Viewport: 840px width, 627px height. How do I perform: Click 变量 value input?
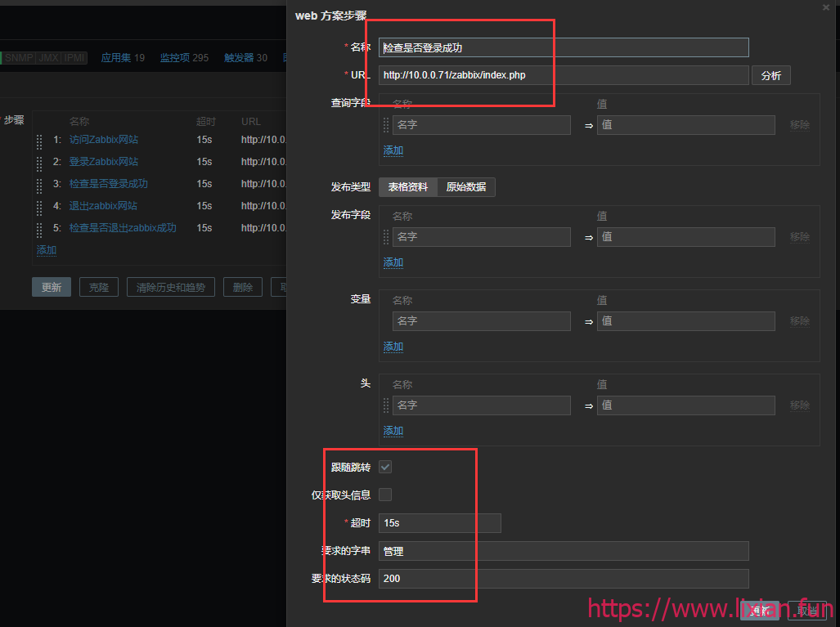point(685,320)
